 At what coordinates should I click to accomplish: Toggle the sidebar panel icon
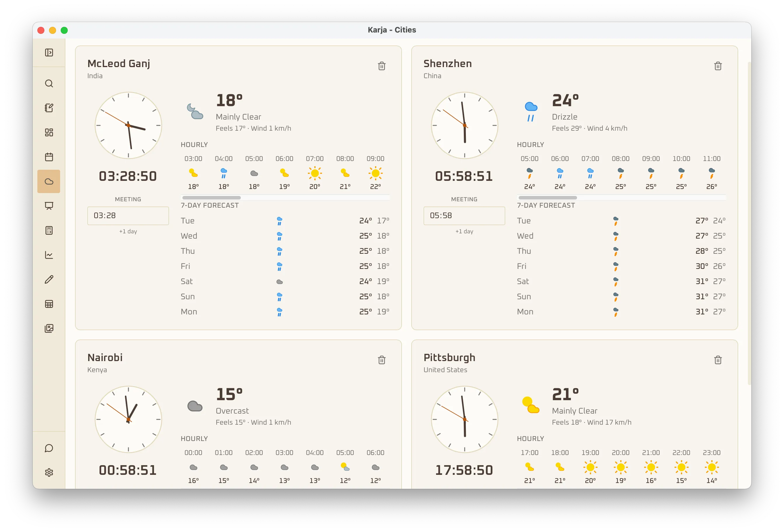coord(49,52)
